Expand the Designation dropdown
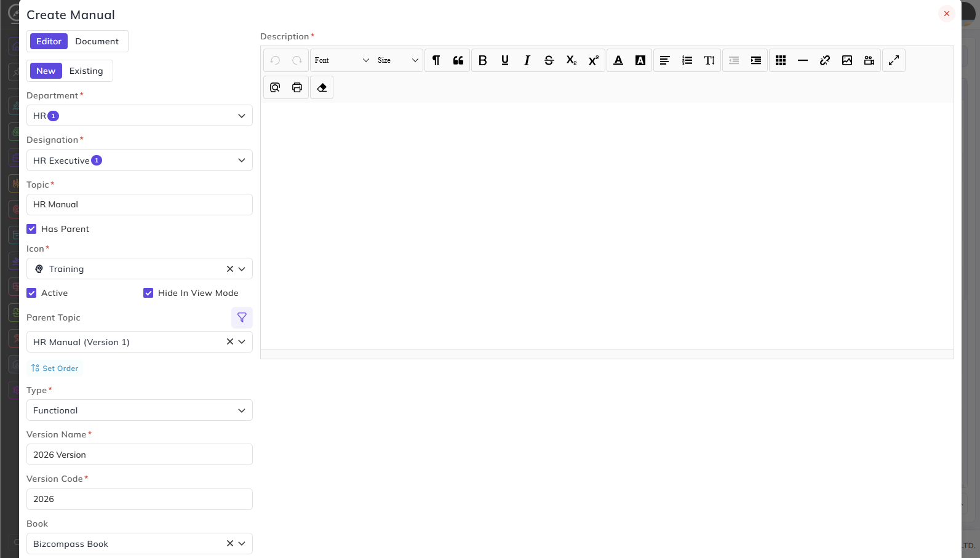 coord(140,161)
